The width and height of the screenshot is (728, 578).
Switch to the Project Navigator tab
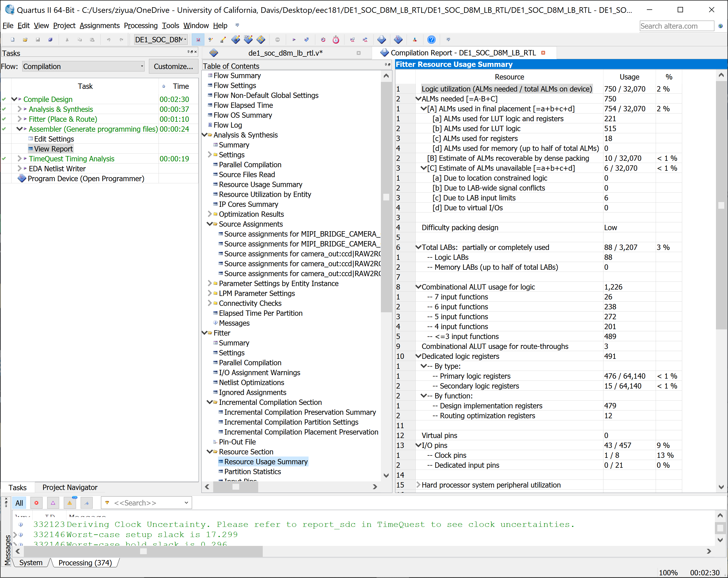[x=70, y=487]
